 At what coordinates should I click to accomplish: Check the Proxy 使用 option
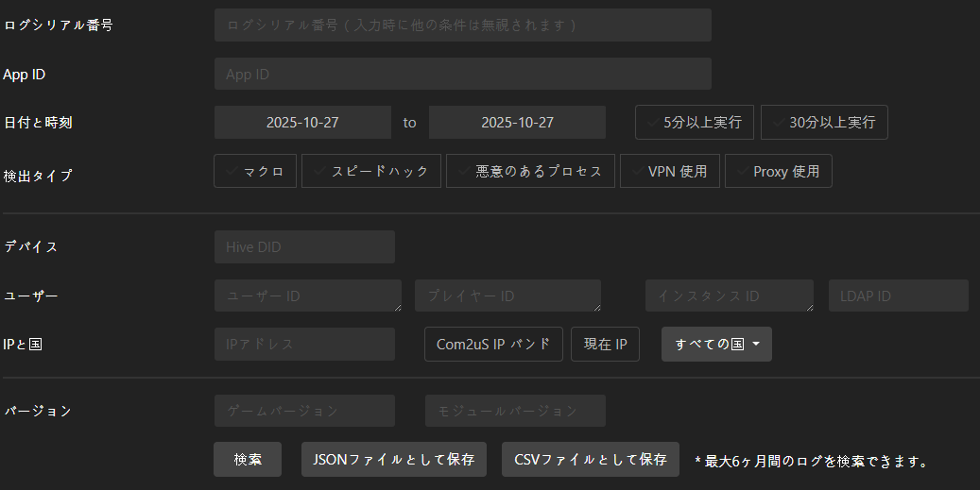[x=778, y=171]
